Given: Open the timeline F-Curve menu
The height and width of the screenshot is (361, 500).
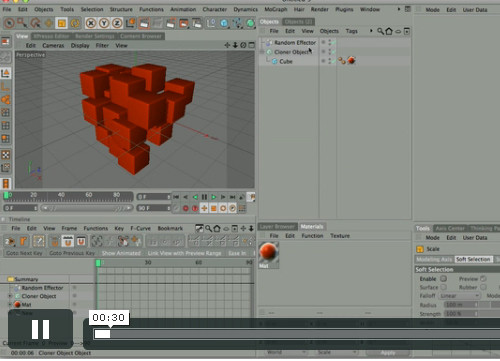Looking at the screenshot, I should tap(140, 228).
